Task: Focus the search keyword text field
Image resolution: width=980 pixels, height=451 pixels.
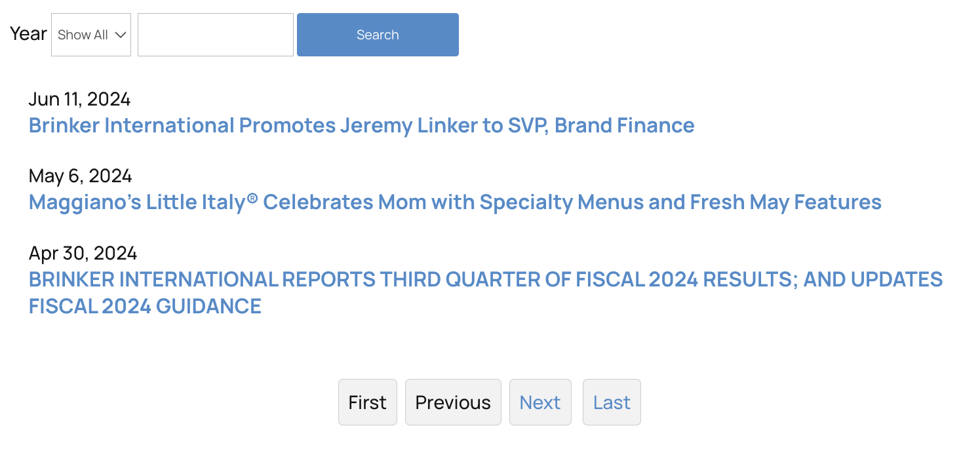Action: (215, 35)
